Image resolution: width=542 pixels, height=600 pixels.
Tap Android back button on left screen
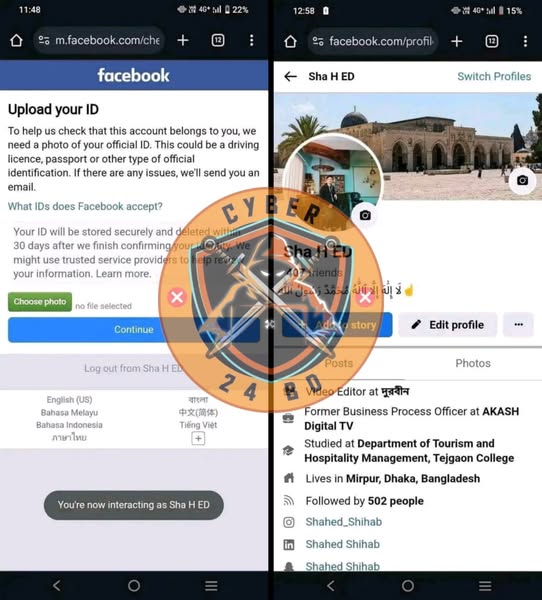(x=57, y=585)
